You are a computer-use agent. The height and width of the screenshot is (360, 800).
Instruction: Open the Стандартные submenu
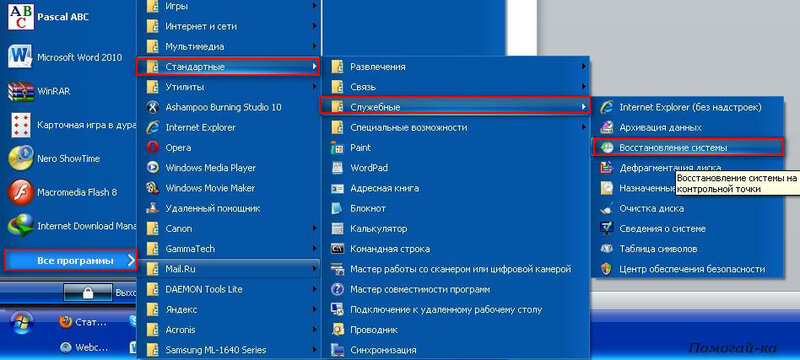(228, 67)
